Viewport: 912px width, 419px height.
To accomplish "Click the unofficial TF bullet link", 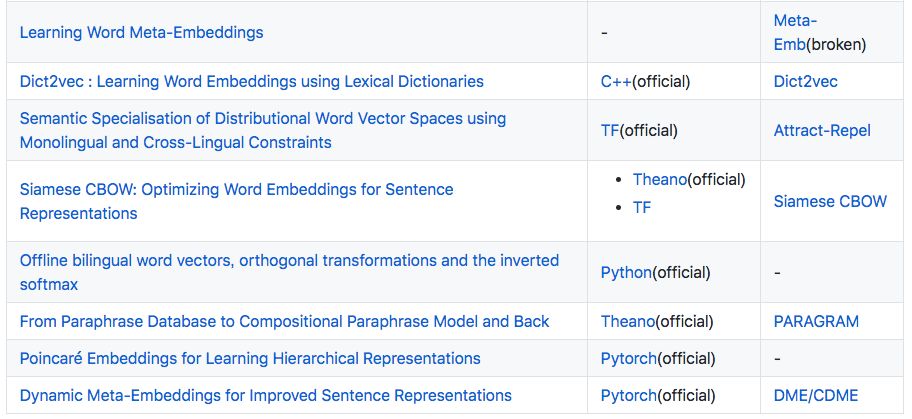I will tap(642, 207).
